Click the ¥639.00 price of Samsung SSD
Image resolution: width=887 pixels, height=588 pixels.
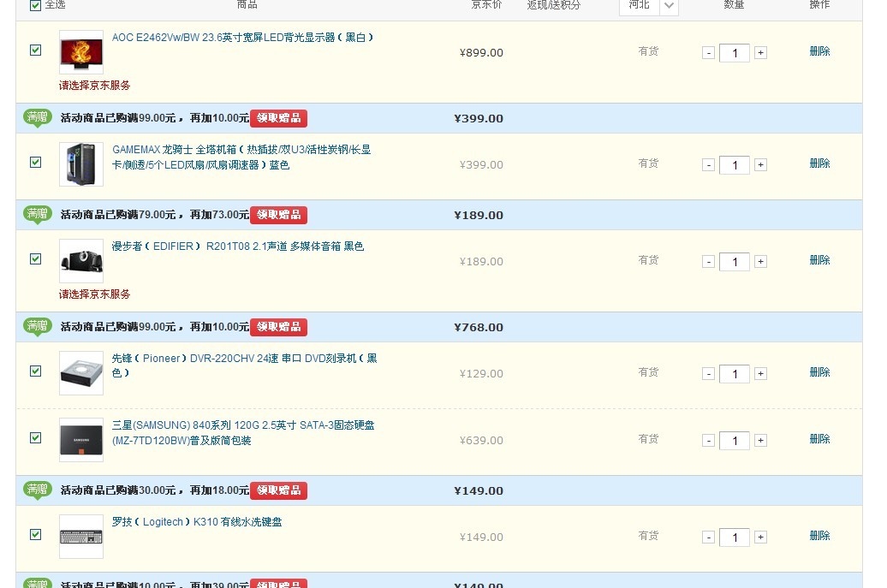(481, 441)
